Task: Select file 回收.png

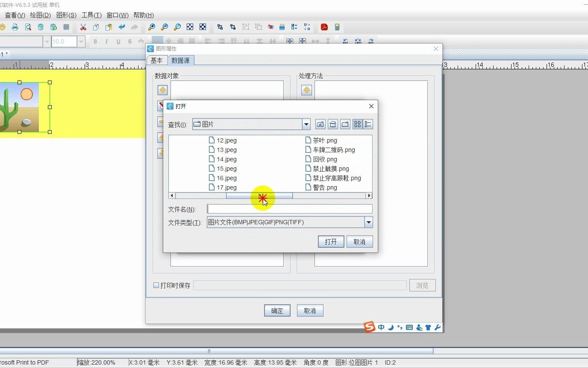Action: pyautogui.click(x=321, y=159)
